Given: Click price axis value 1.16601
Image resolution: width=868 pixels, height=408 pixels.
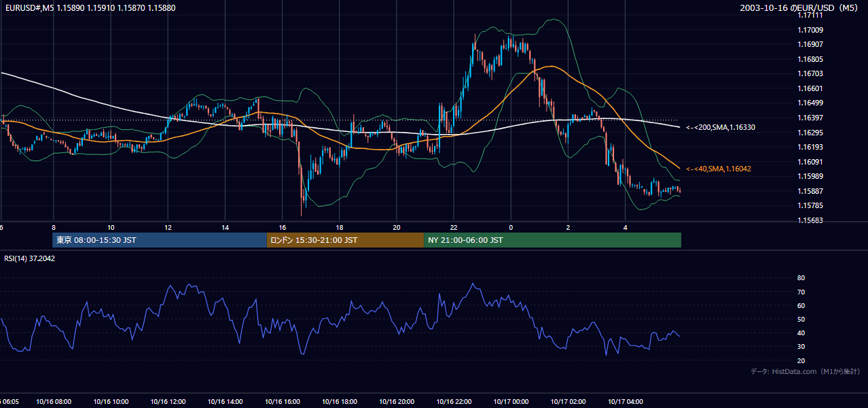Looking at the screenshot, I should 810,88.
